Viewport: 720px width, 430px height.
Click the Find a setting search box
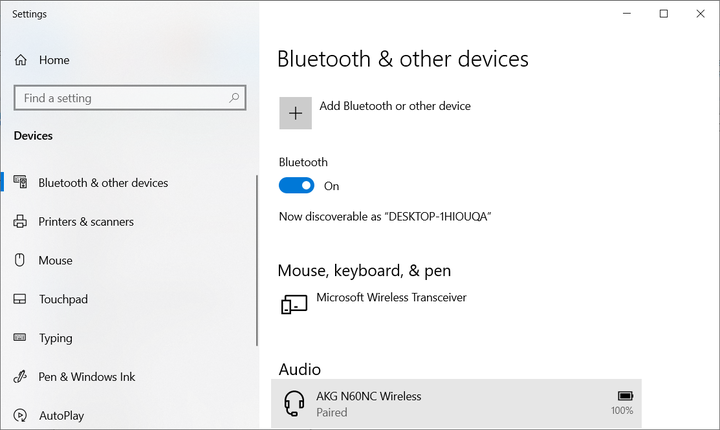[x=130, y=98]
